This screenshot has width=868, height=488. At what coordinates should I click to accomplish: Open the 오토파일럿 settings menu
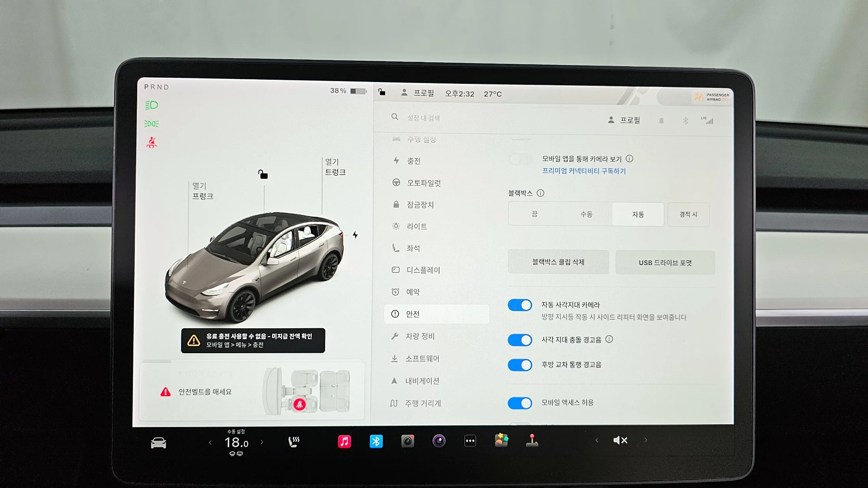(x=423, y=183)
